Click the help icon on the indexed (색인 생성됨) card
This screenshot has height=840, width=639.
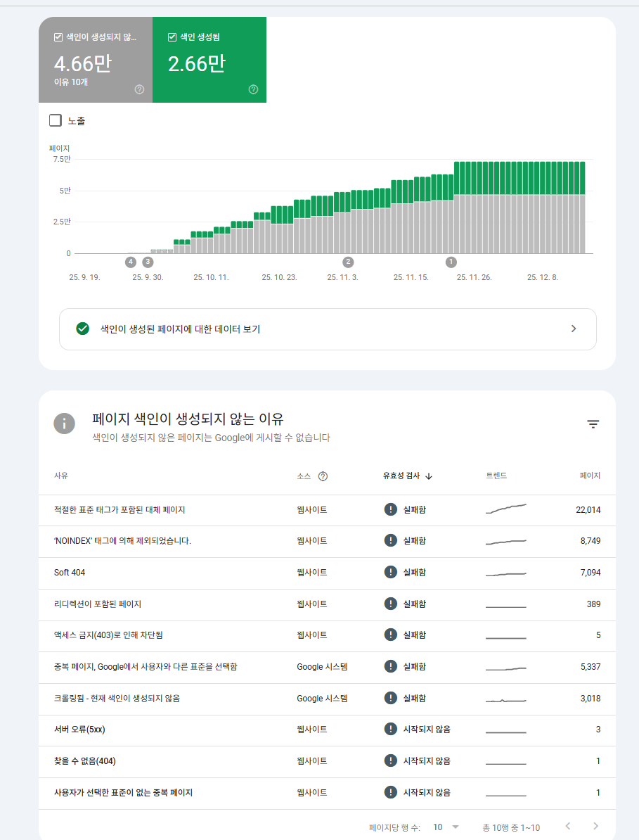pos(253,89)
